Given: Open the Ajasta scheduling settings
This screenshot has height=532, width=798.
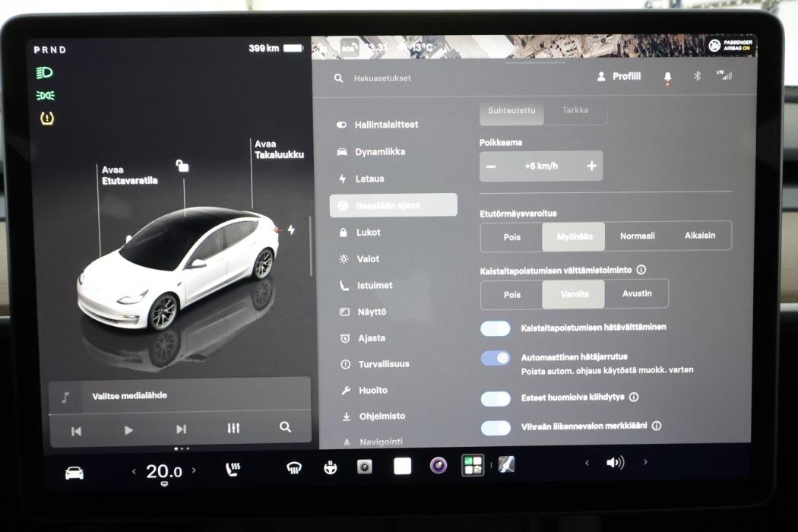Looking at the screenshot, I should [x=363, y=338].
